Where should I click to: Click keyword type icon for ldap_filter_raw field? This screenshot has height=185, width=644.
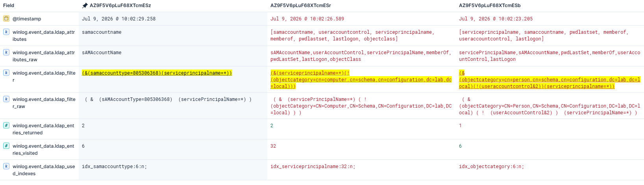click(6, 99)
